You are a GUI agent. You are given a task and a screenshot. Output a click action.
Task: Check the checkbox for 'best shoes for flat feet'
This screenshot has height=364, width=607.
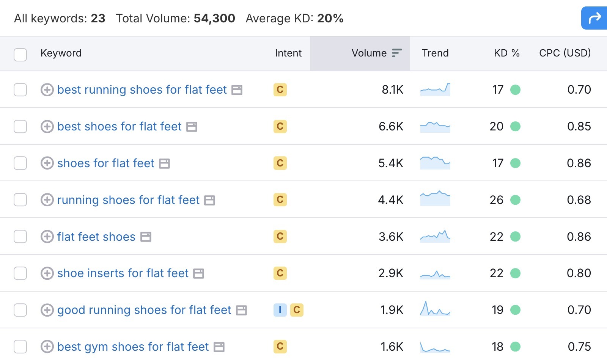[x=20, y=127]
